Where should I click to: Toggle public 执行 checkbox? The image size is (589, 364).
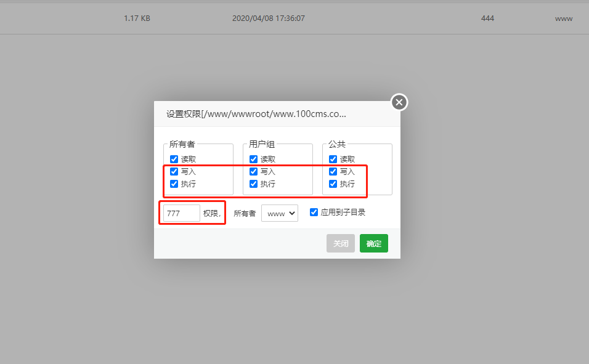[x=333, y=184]
